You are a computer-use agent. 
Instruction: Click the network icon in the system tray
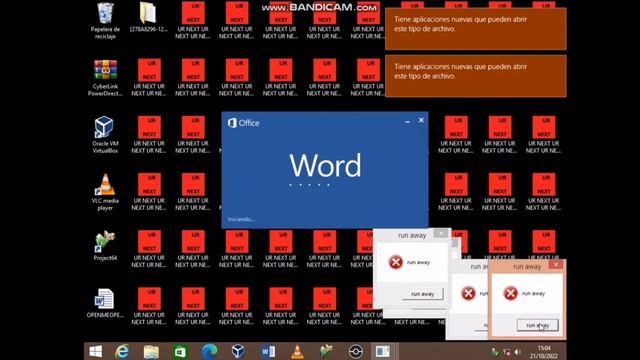[x=507, y=352]
